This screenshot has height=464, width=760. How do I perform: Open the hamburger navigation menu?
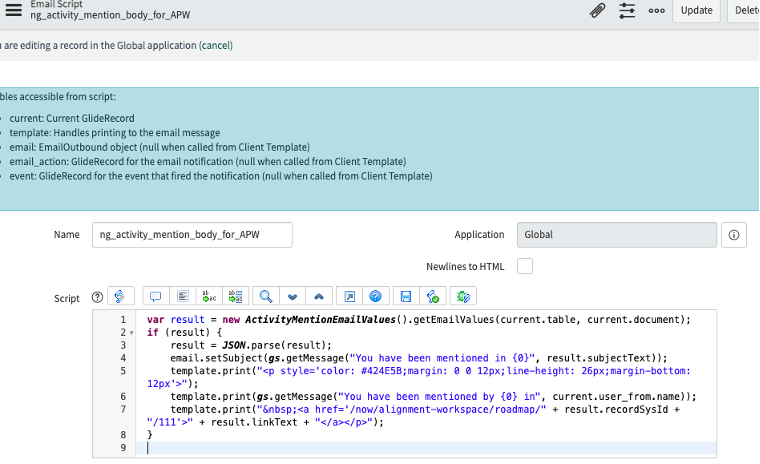coord(14,10)
